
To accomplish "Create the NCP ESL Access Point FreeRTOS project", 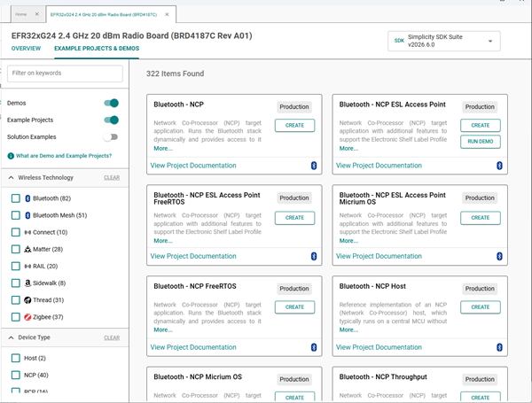I will [x=295, y=218].
